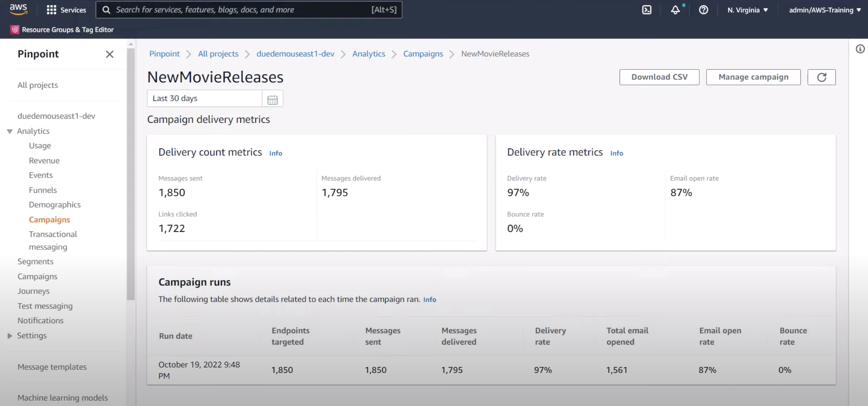This screenshot has height=406, width=868.
Task: Click the AWS logo to go home
Action: [19, 10]
